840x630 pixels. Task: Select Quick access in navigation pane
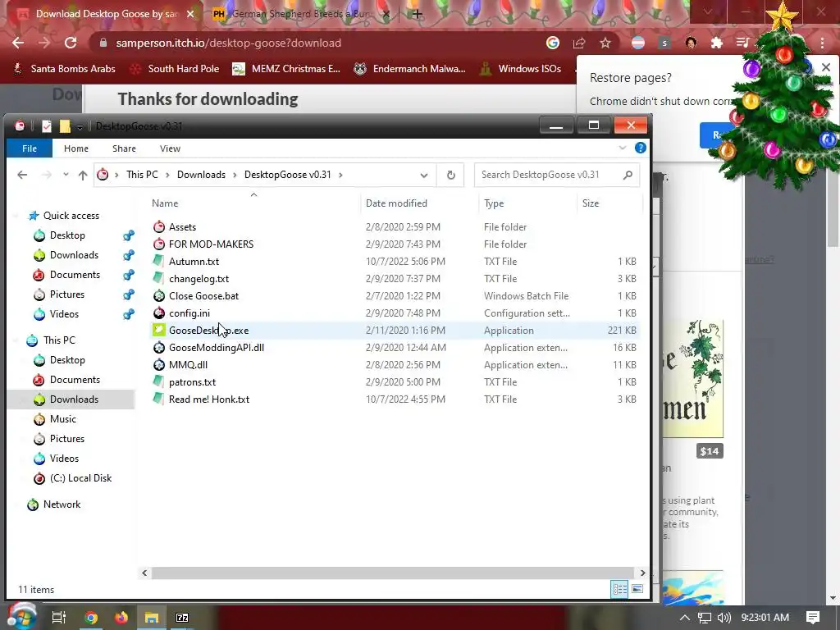[71, 216]
